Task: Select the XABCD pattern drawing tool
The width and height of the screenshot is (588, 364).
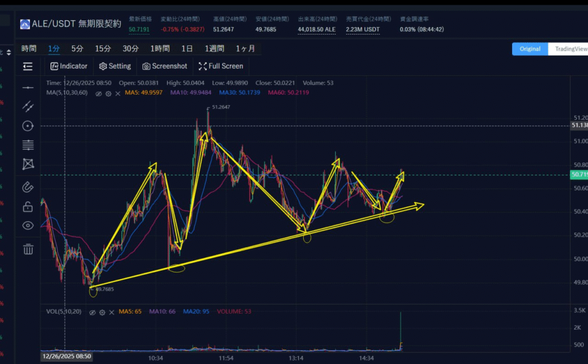Action: coord(28,164)
